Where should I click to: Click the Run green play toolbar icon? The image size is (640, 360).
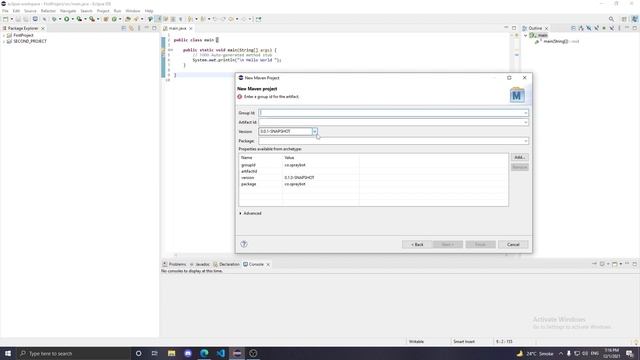(x=67, y=19)
